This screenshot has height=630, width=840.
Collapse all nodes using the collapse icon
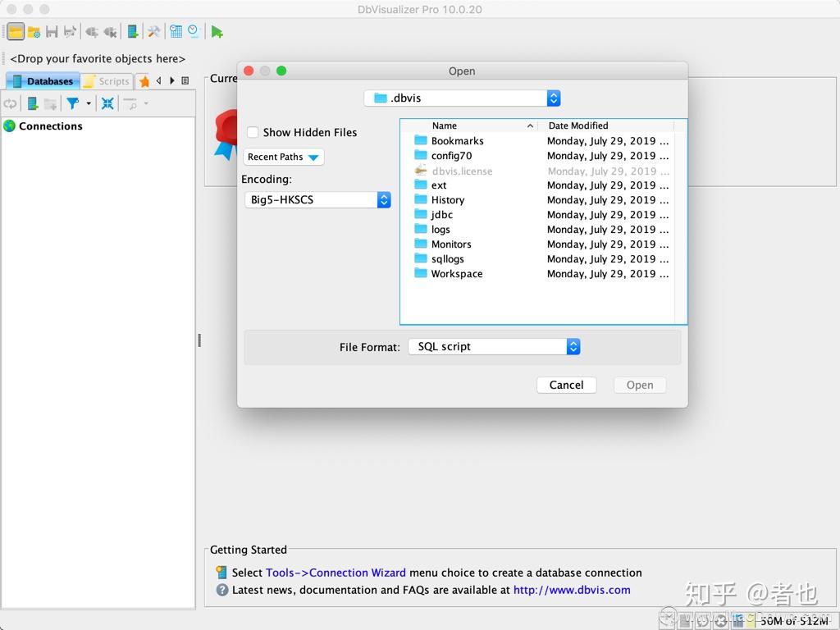[x=107, y=103]
